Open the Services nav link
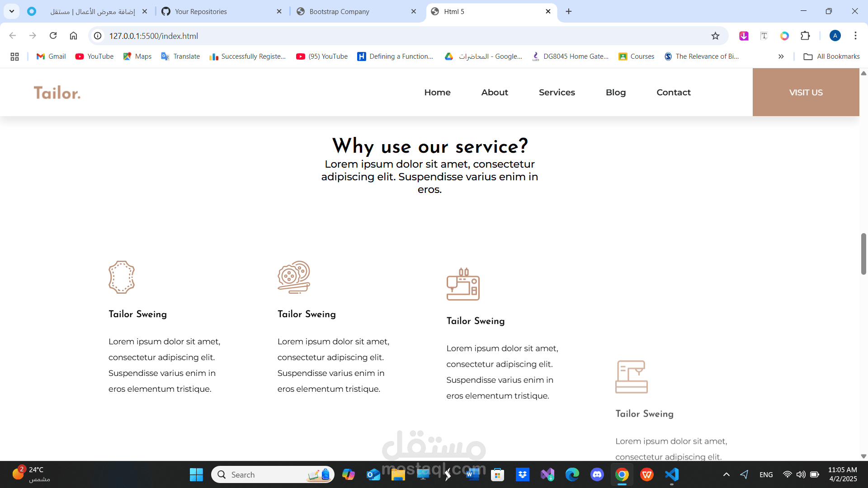This screenshot has height=488, width=868. point(557,92)
